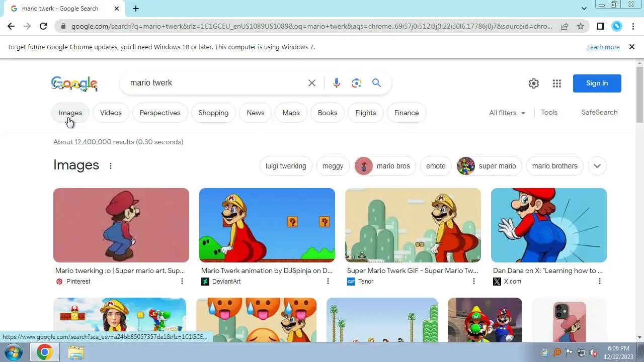Screen dimensions: 644x362
Task: Click the site information lock icon
Action: click(x=63, y=26)
